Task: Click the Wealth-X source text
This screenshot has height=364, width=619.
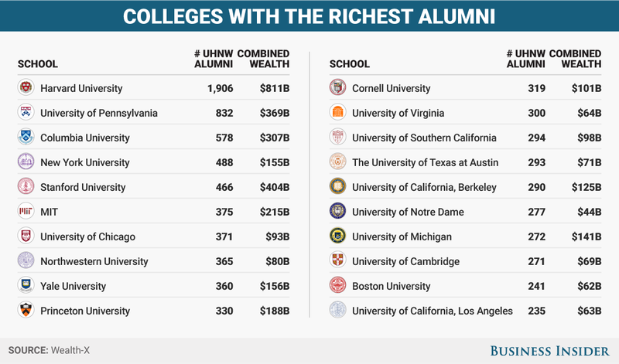Action: [70, 350]
